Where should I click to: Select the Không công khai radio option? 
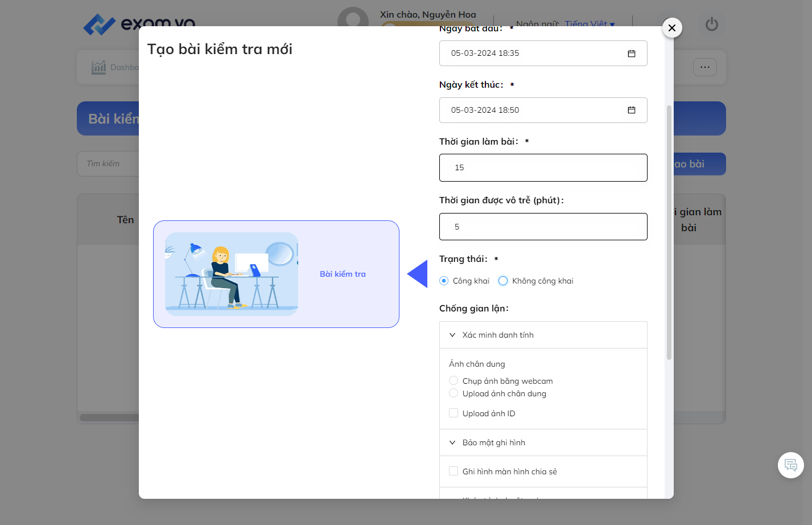point(503,281)
